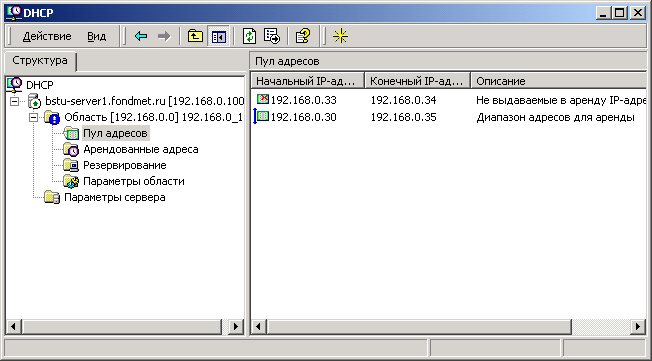Screen dimensions: 652x361
Task: Click the Область scope folder icon
Action: pyautogui.click(x=52, y=118)
